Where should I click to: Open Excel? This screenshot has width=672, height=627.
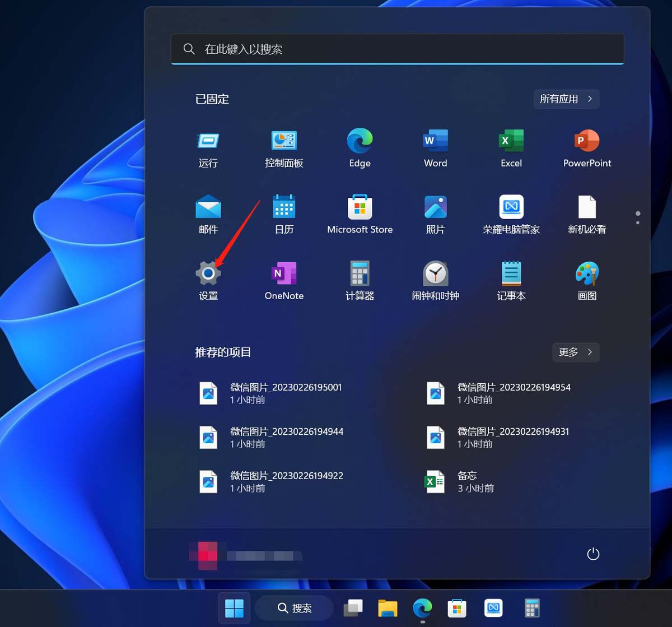point(511,145)
